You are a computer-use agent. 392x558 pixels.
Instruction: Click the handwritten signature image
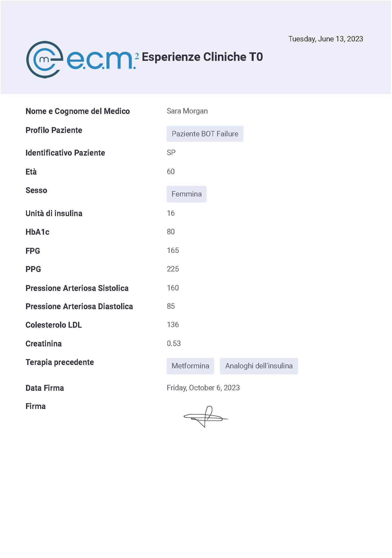pos(206,416)
